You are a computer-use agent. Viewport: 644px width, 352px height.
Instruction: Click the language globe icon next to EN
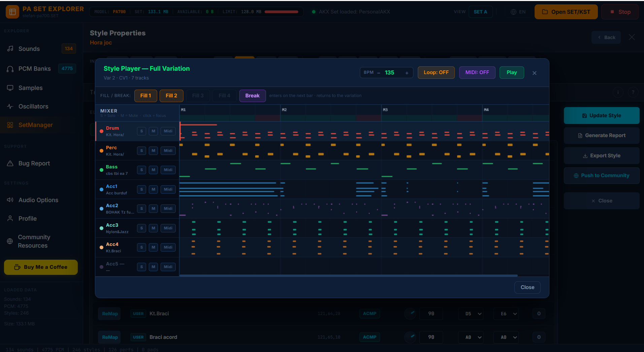point(513,12)
